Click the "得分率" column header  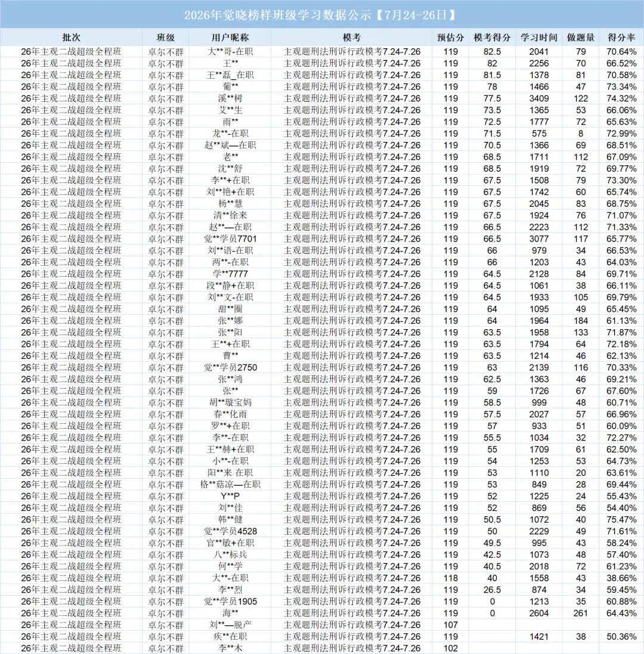(621, 38)
